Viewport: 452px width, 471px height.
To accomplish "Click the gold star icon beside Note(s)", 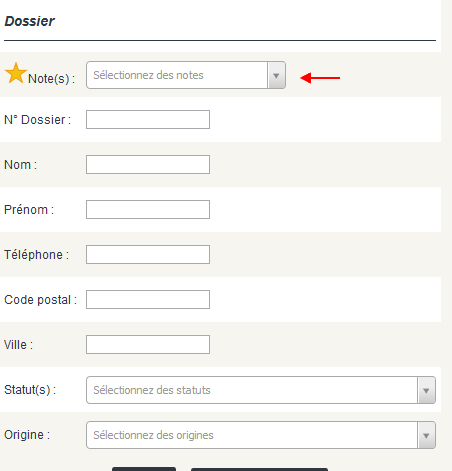I will 16,73.
